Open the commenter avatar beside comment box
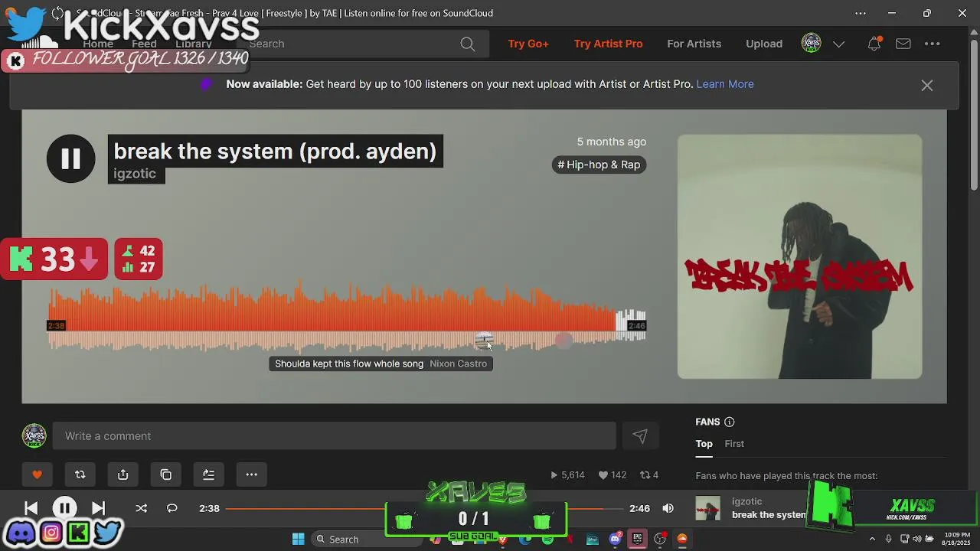Image resolution: width=980 pixels, height=551 pixels. pyautogui.click(x=34, y=436)
